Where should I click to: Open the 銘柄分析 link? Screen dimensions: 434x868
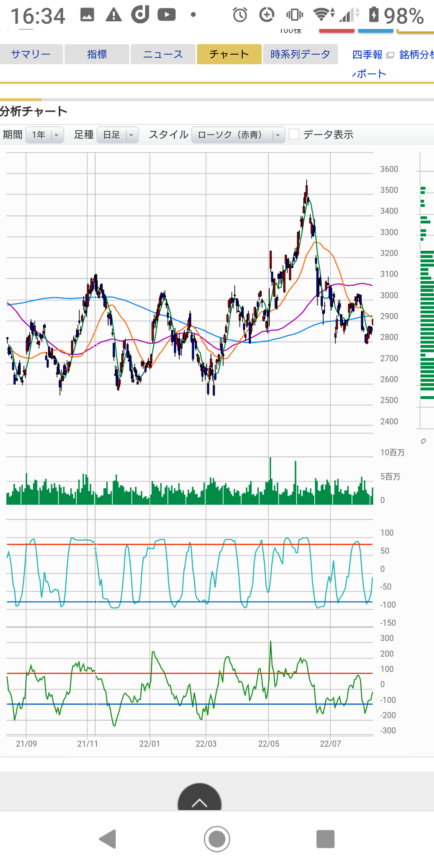(x=416, y=55)
